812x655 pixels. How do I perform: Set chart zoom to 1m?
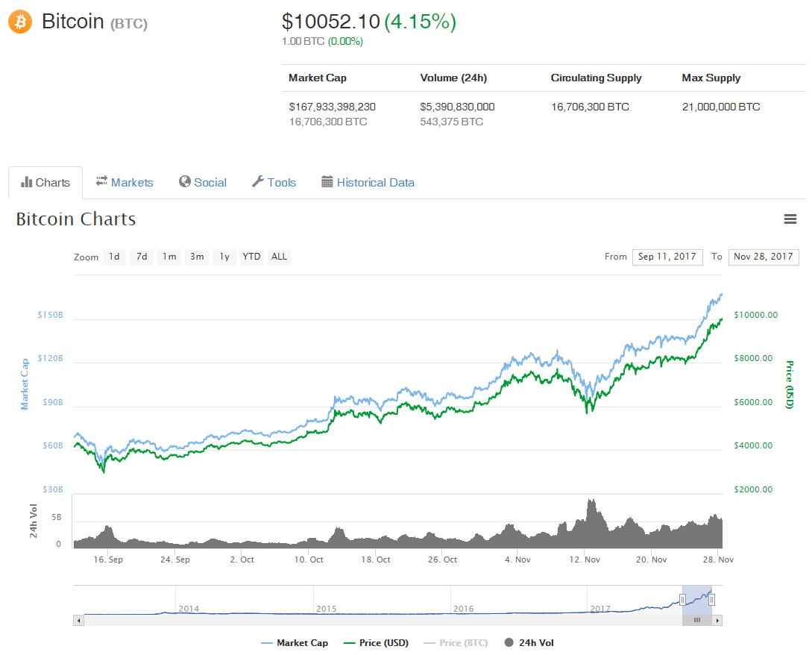[x=169, y=257]
